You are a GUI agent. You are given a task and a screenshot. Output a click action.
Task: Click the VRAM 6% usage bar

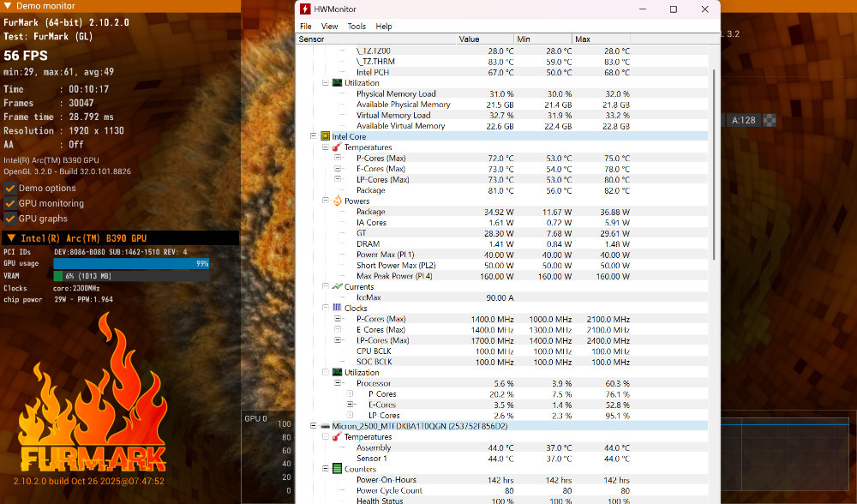(x=131, y=276)
